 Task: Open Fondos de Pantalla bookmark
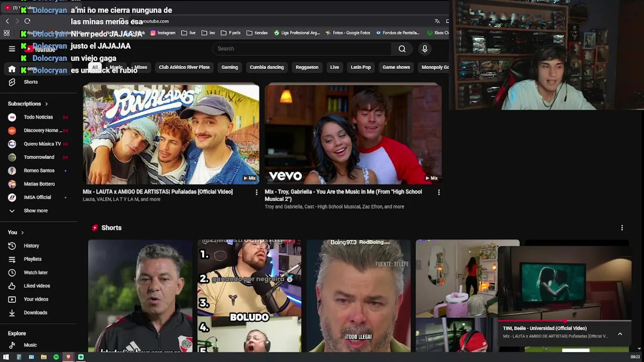click(397, 33)
